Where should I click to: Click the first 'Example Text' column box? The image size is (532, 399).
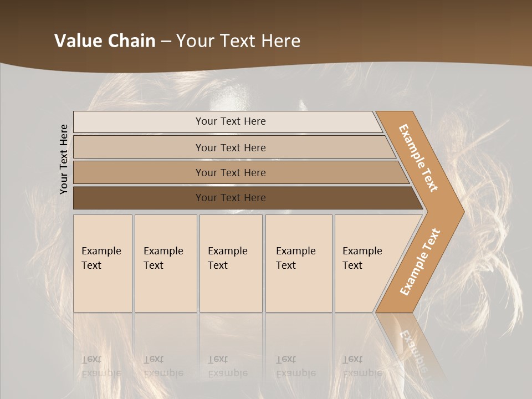pos(103,263)
